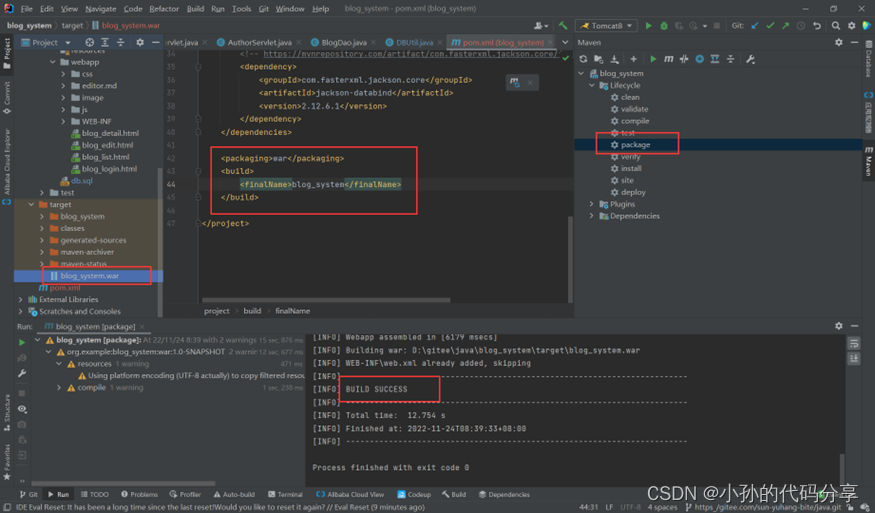
Task: Rollback changes undo icon
Action: tap(817, 26)
